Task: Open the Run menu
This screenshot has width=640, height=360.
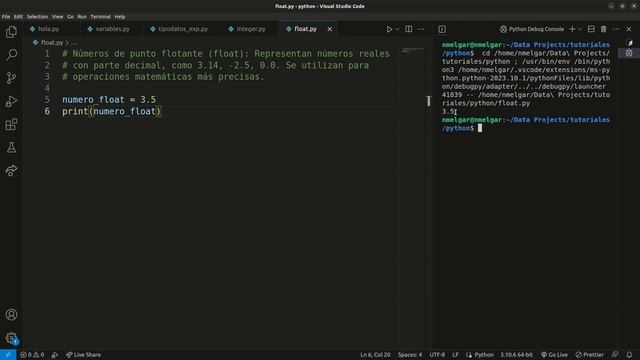Action: [82, 17]
